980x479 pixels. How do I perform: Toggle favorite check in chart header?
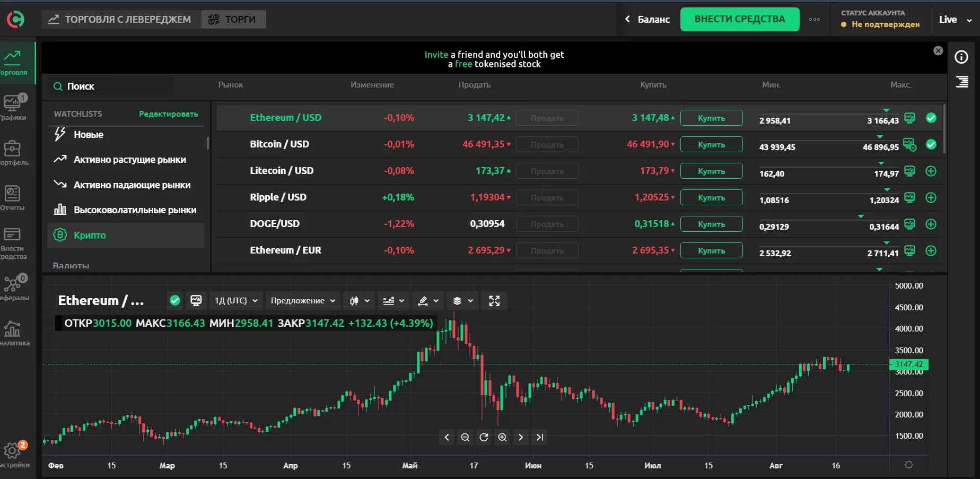[x=175, y=301]
